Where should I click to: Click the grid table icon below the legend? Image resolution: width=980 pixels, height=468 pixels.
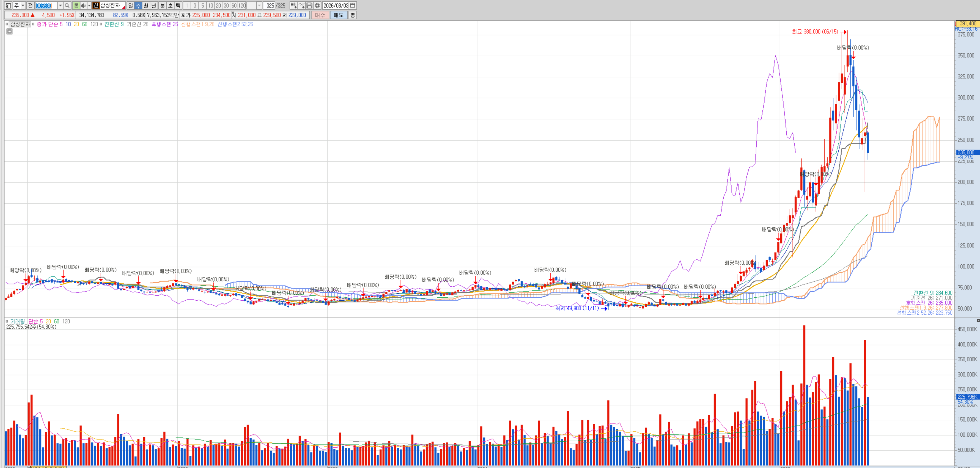click(10, 32)
